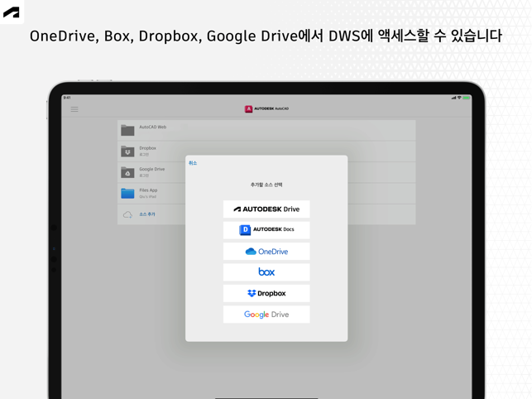532x399 pixels.
Task: Click the Autodesk AutoCAD header logo
Action: [x=266, y=108]
